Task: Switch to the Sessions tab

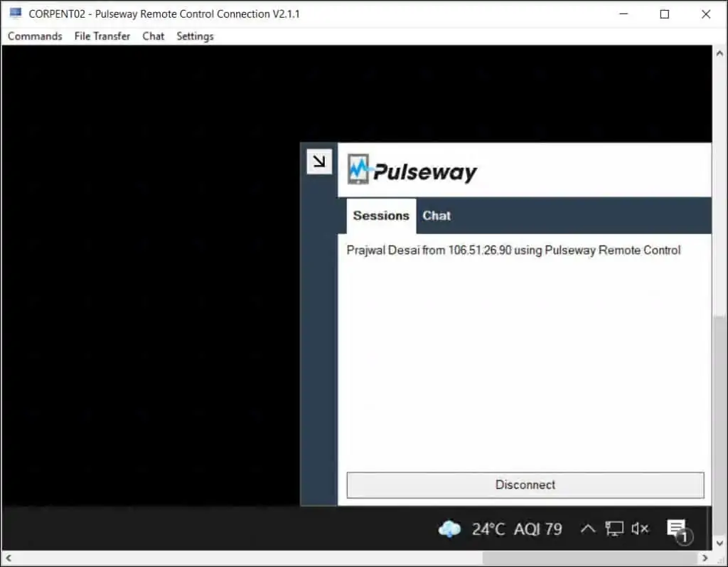Action: pos(381,216)
